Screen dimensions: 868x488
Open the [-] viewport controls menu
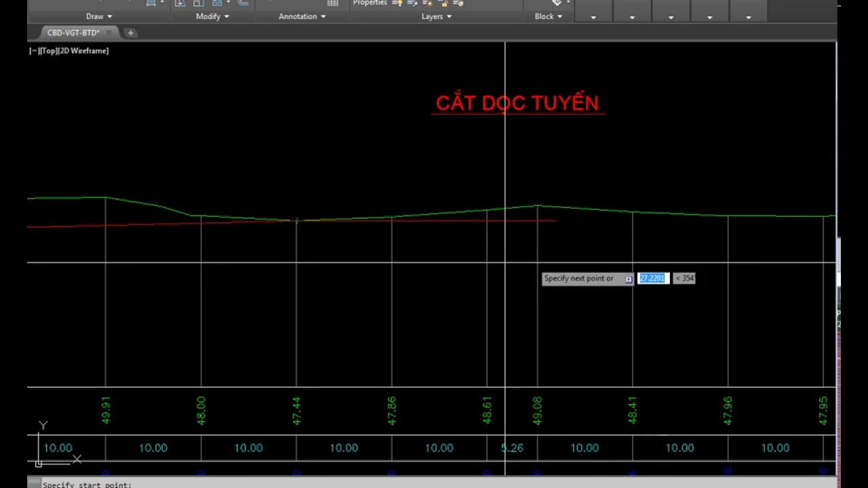[x=33, y=51]
